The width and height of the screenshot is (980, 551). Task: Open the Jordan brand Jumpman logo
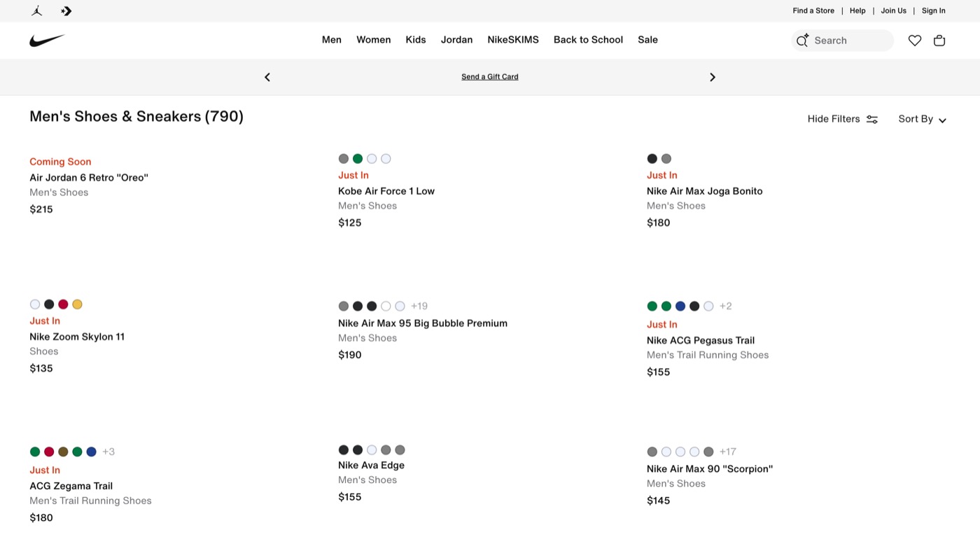pos(36,11)
